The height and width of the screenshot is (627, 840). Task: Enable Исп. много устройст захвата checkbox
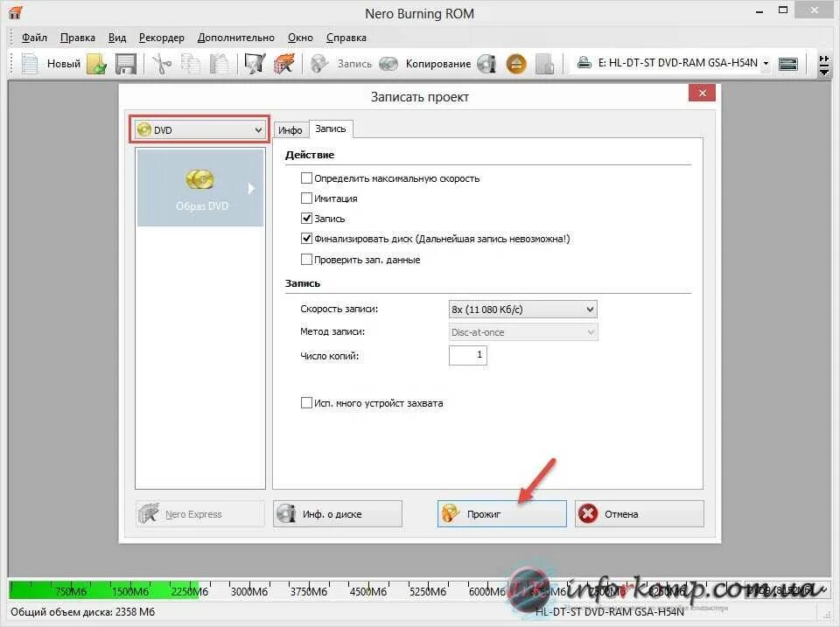(306, 402)
